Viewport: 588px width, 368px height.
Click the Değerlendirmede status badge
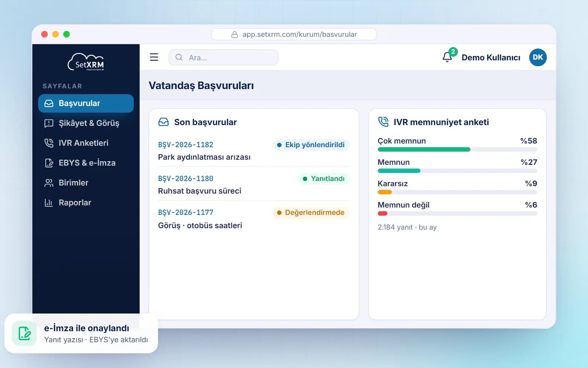pos(311,213)
